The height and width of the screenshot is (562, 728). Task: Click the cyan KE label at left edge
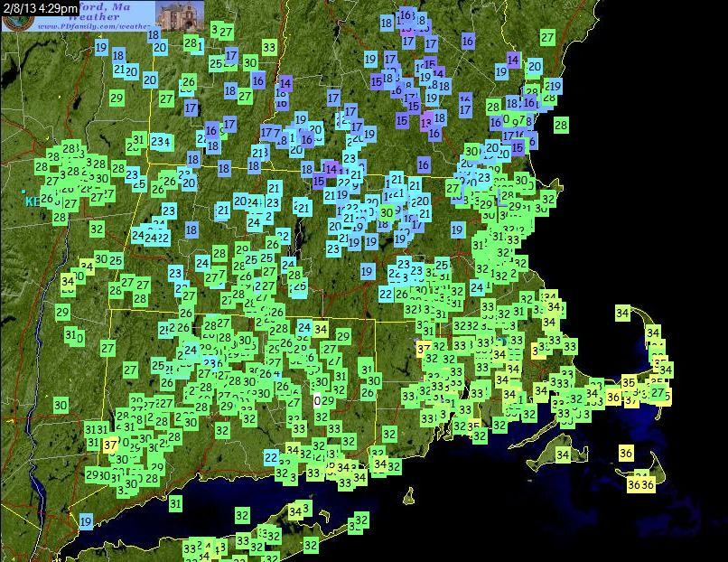click(33, 201)
